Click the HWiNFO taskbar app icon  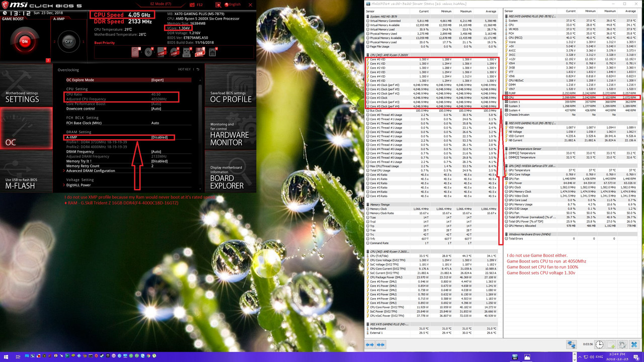[515, 357]
